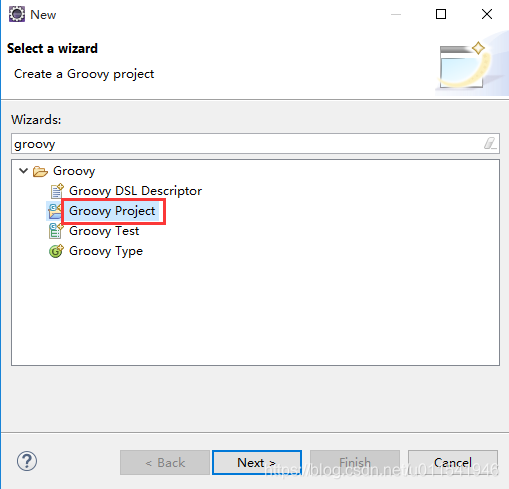
Task: Maximize the New wizard dialog
Action: click(441, 14)
